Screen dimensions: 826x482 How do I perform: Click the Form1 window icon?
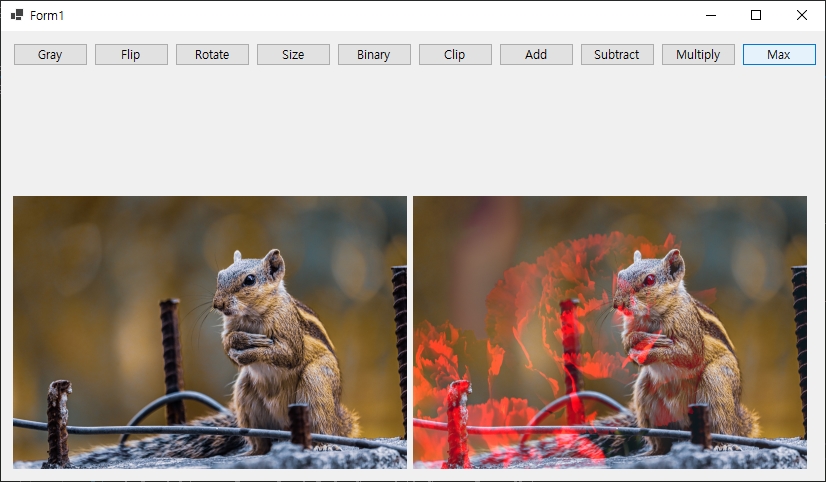point(17,15)
